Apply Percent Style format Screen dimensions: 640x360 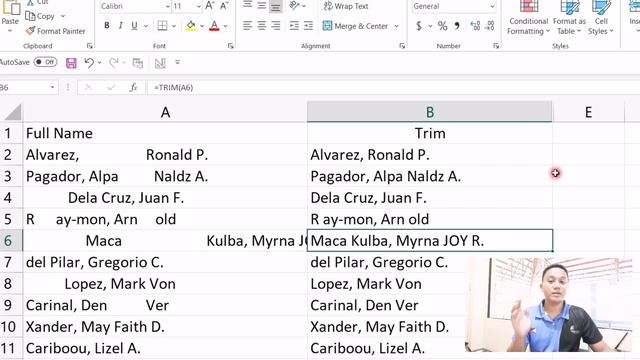click(x=442, y=26)
